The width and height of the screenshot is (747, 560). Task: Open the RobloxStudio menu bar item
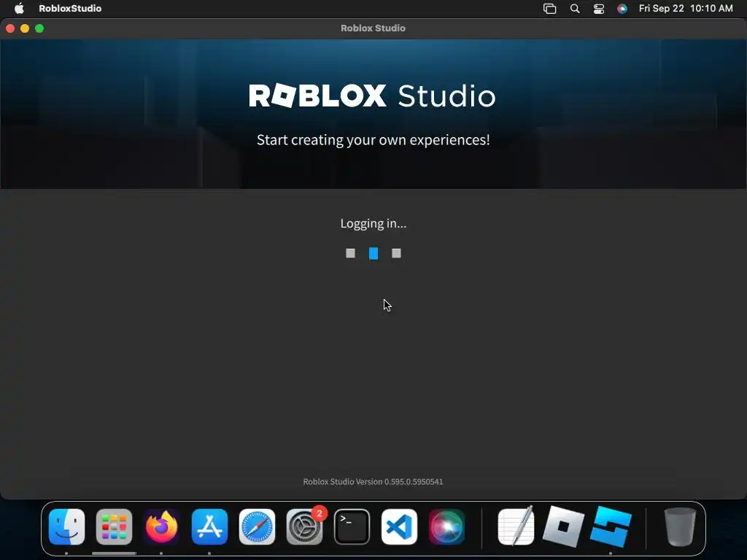(70, 8)
